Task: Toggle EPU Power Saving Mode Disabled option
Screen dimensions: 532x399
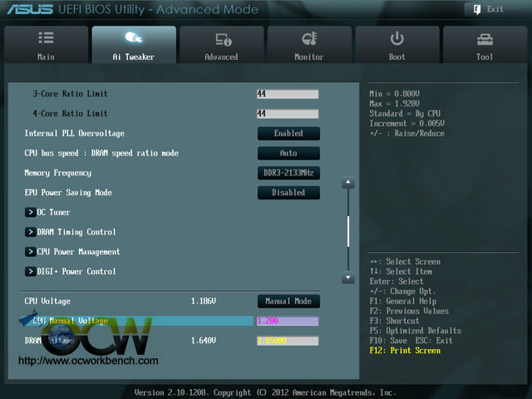Action: (288, 193)
